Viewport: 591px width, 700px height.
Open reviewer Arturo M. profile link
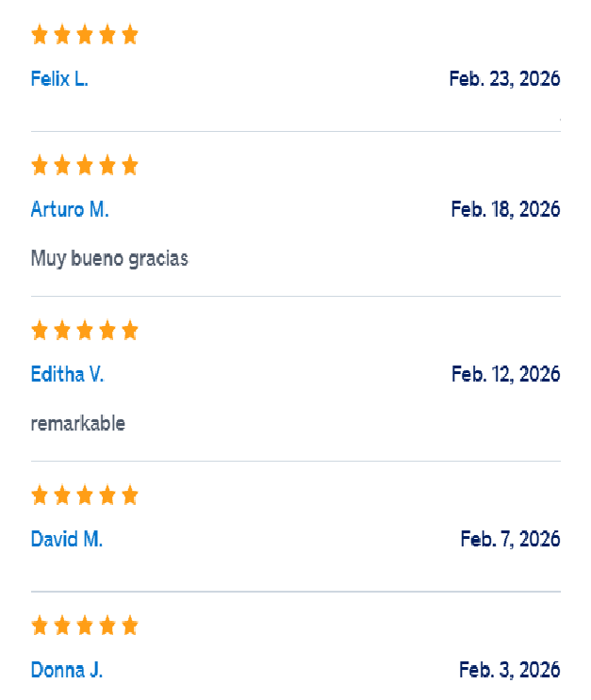tap(70, 209)
